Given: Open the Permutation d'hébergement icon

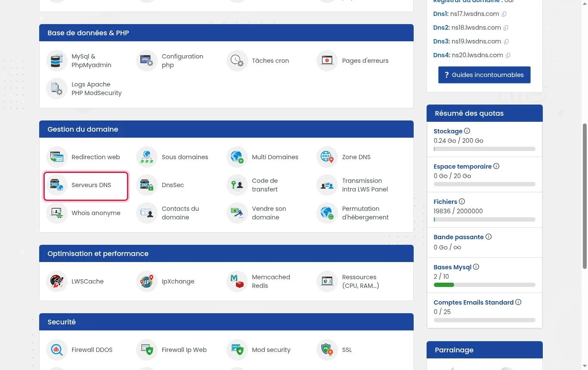Looking at the screenshot, I should (327, 213).
